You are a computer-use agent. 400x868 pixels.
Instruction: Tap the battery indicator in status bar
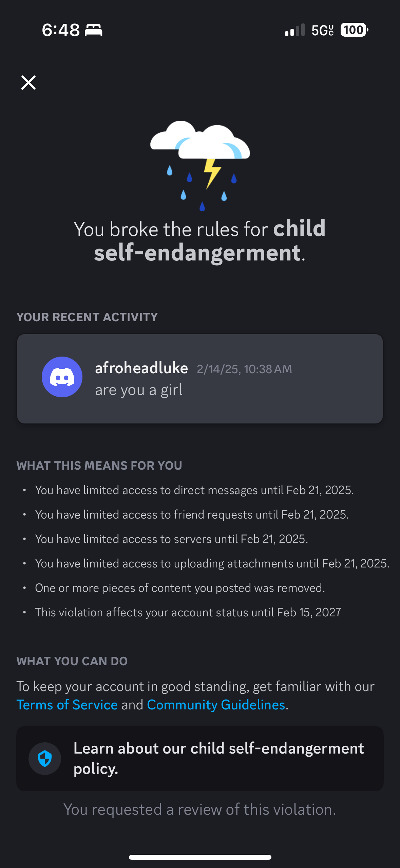[x=354, y=30]
